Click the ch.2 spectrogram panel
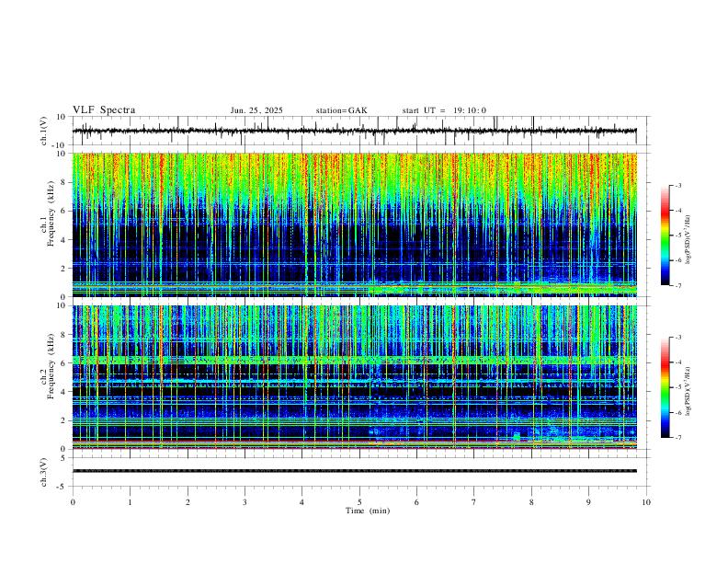 (x=354, y=377)
